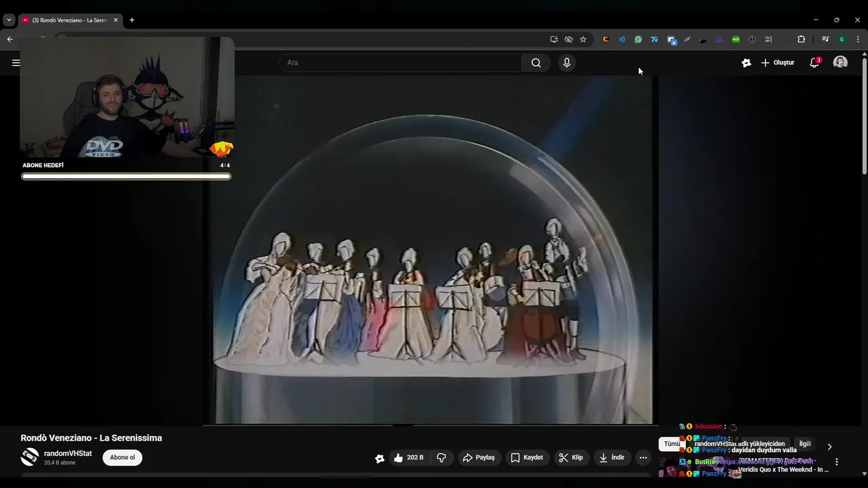Save the video using Kaydet
The height and width of the screenshot is (488, 868).
(x=527, y=457)
